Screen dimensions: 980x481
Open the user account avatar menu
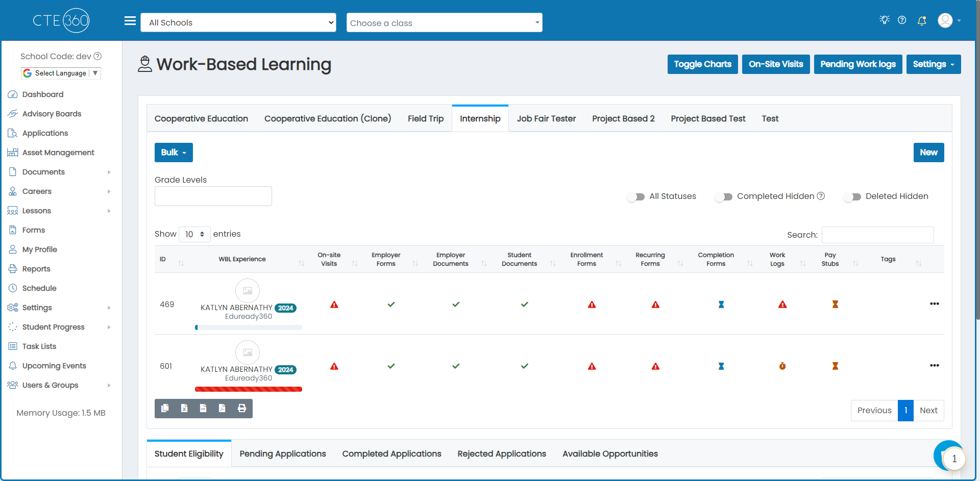pos(949,20)
